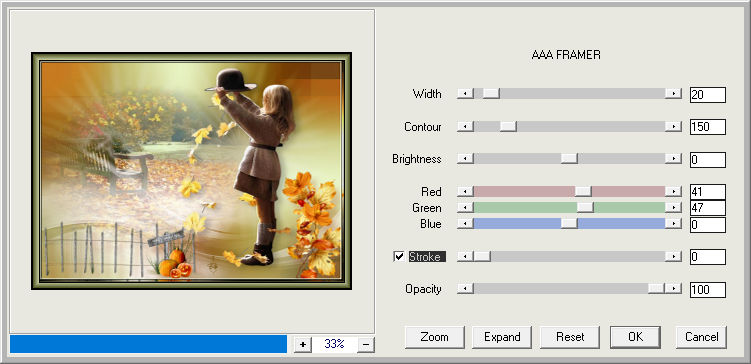Click Width slider's left arrow
This screenshot has height=364, width=751.
[x=465, y=93]
